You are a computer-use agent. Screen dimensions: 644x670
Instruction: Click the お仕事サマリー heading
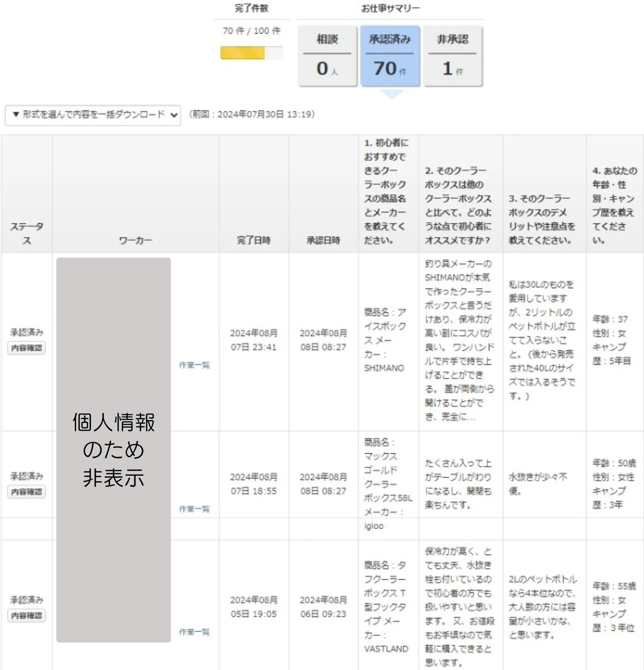pos(390,8)
